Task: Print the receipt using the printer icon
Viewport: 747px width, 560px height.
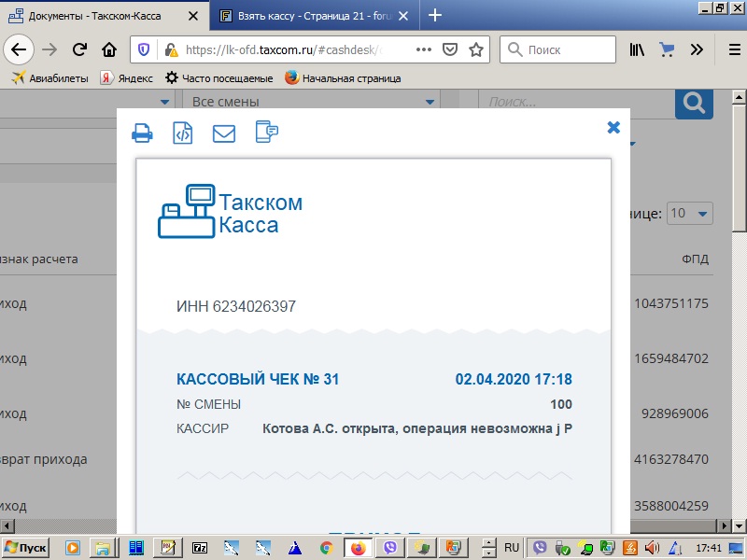Action: pos(142,133)
